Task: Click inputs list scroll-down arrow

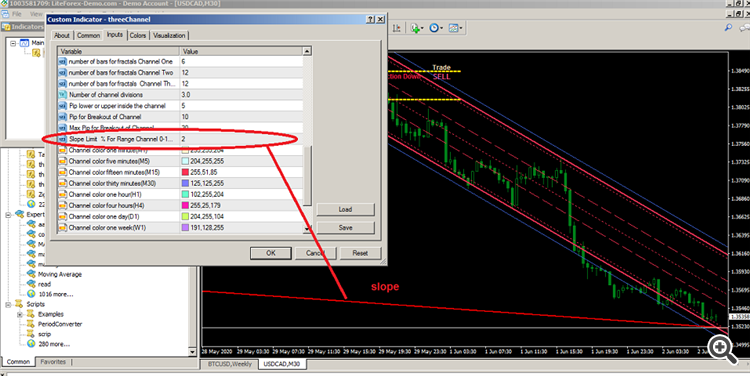Action: [307, 229]
